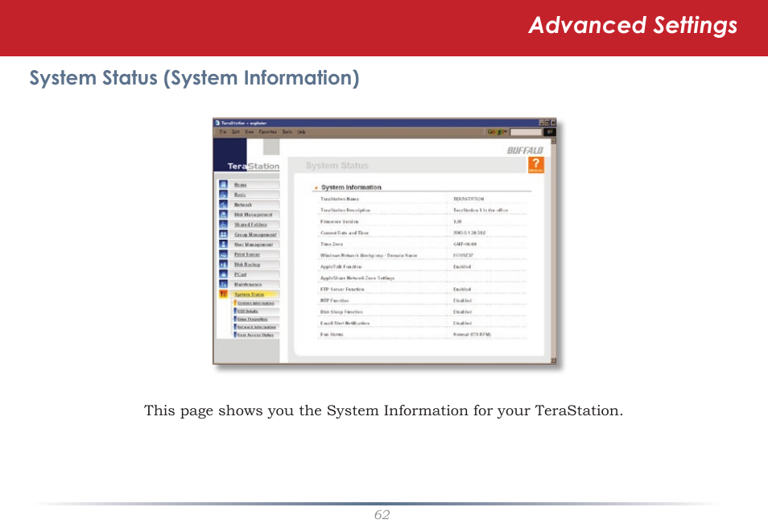Click the Current Date and Time row label
The height and width of the screenshot is (532, 768).
pyautogui.click(x=345, y=233)
